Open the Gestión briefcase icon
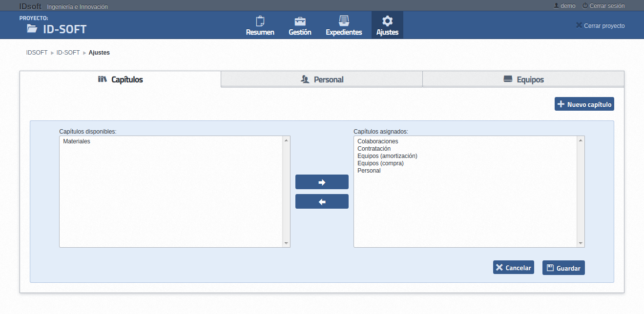Viewport: 644px width, 314px height. (x=300, y=21)
